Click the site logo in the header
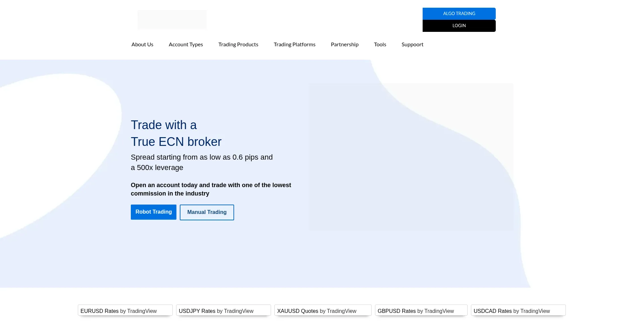The image size is (644, 333). point(172,19)
